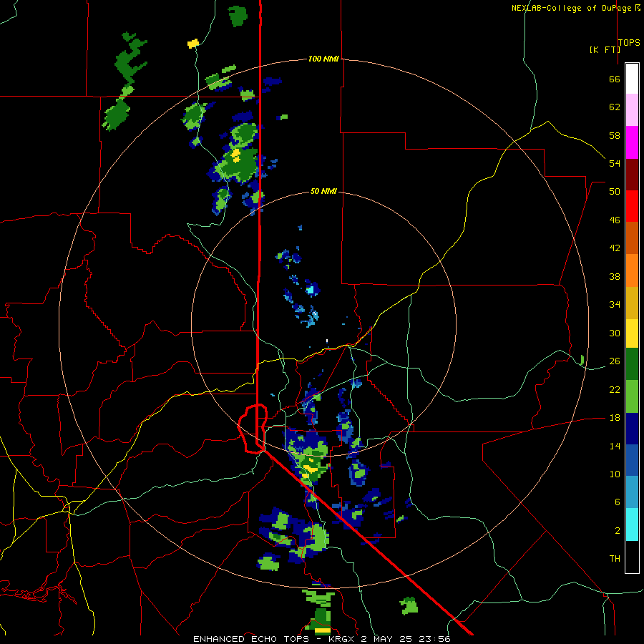644x644 pixels.
Task: Click the 50 value in the legend scale
Action: point(615,192)
